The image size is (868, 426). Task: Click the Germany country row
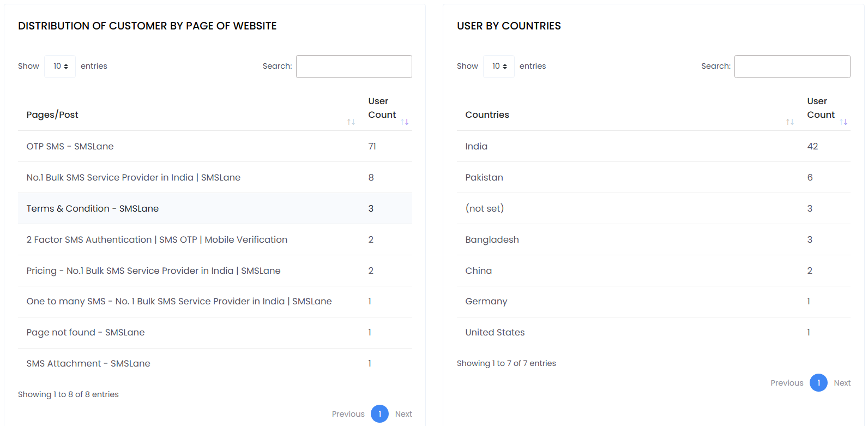pos(654,302)
